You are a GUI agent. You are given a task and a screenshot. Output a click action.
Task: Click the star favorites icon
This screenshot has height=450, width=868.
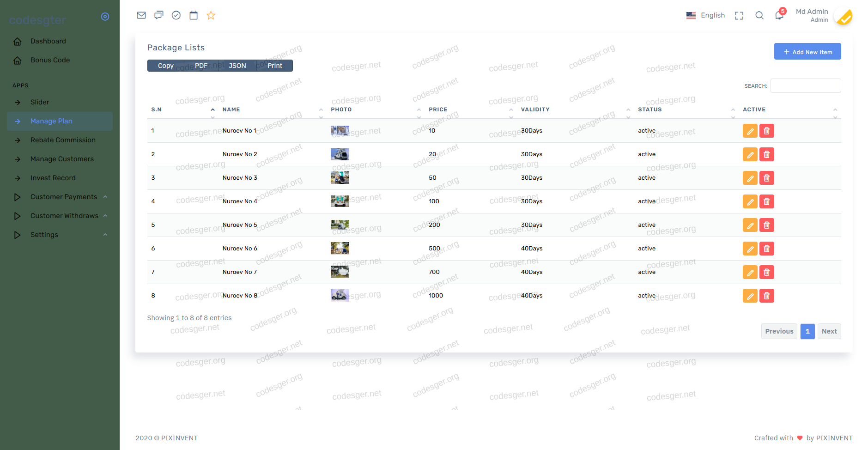point(211,15)
